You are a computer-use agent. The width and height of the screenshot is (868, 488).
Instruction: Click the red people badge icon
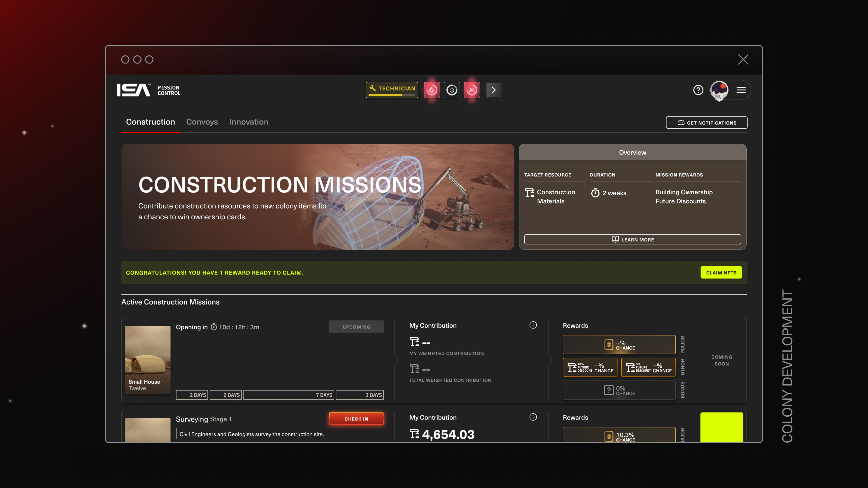click(472, 90)
